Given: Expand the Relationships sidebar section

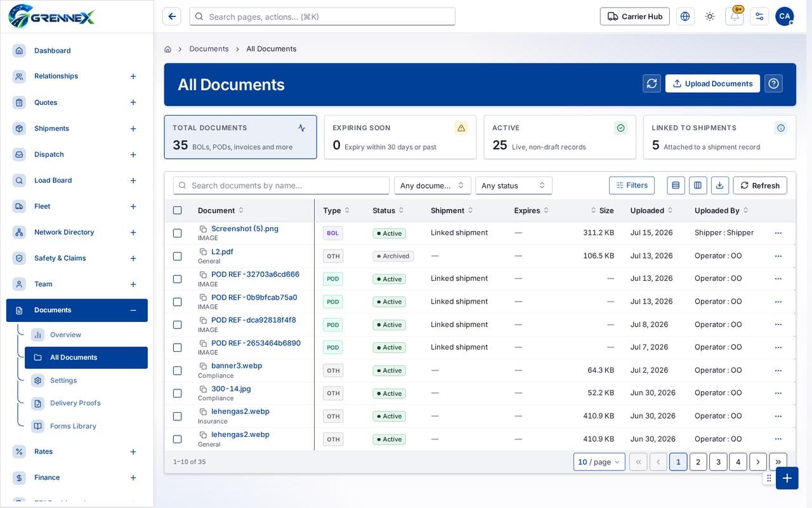Looking at the screenshot, I should click(133, 76).
